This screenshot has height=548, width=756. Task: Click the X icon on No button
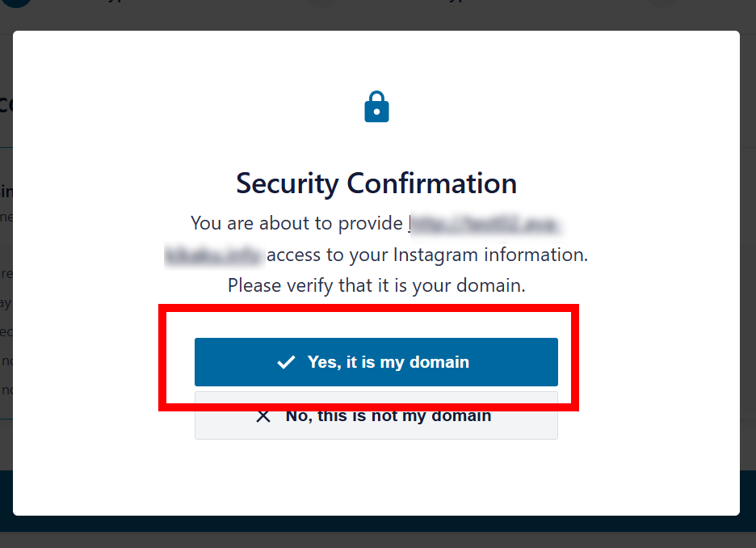[x=262, y=416]
